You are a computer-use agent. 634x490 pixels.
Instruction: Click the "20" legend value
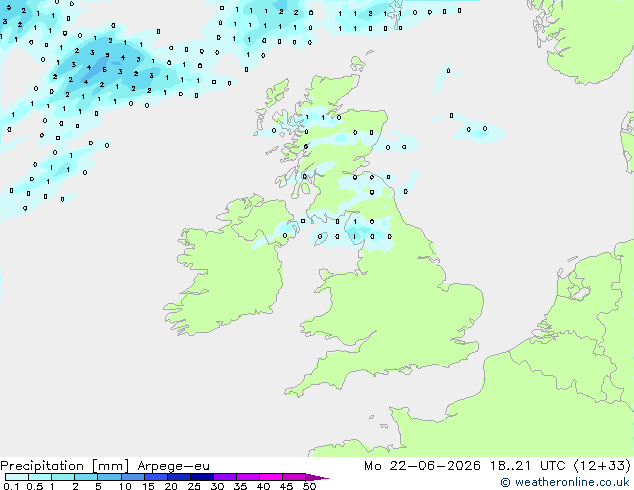point(171,486)
